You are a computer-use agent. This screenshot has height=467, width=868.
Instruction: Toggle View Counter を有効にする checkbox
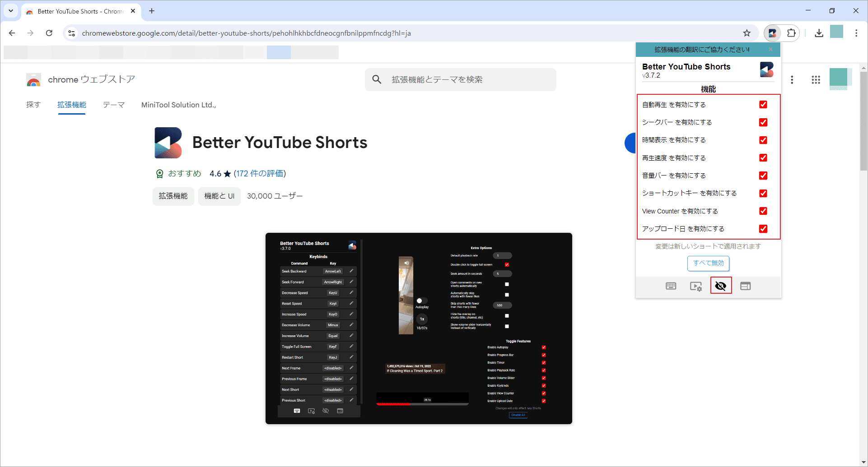point(763,211)
